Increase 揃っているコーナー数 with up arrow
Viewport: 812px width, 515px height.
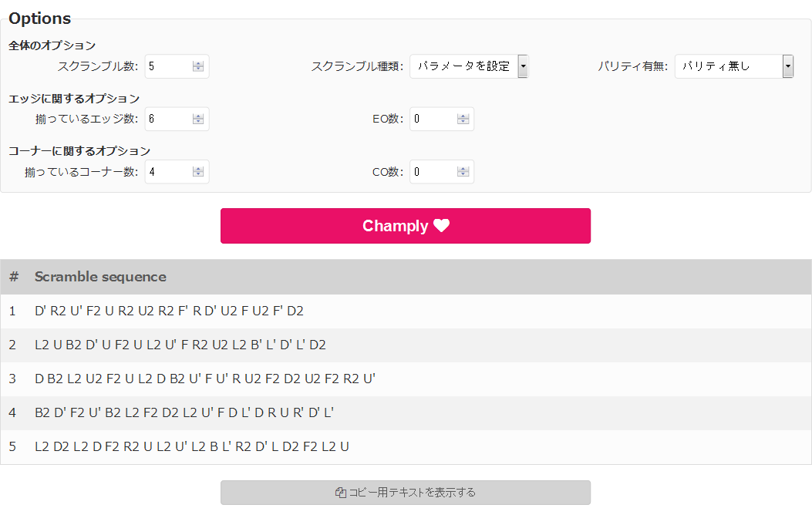[x=198, y=170]
